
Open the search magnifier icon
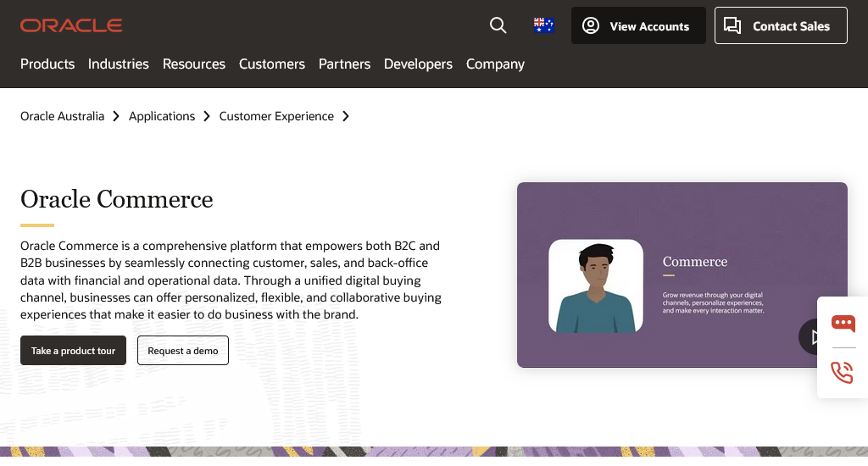(498, 25)
